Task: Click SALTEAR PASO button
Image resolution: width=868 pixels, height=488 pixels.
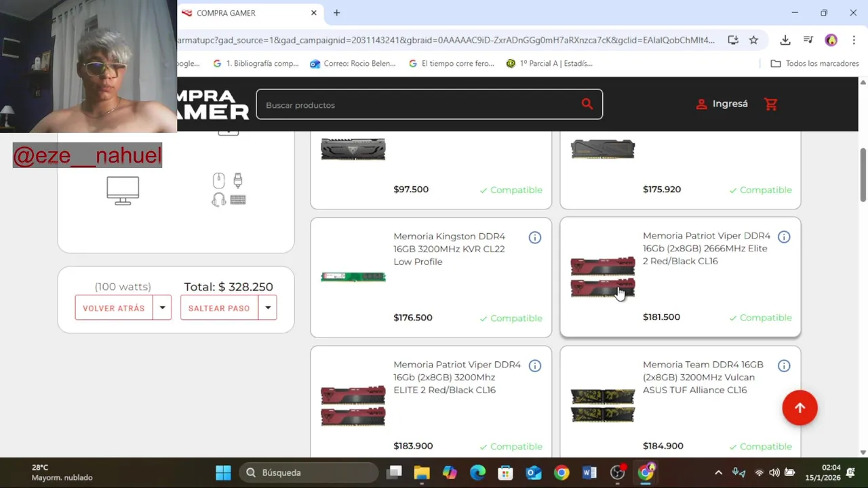Action: pyautogui.click(x=219, y=308)
